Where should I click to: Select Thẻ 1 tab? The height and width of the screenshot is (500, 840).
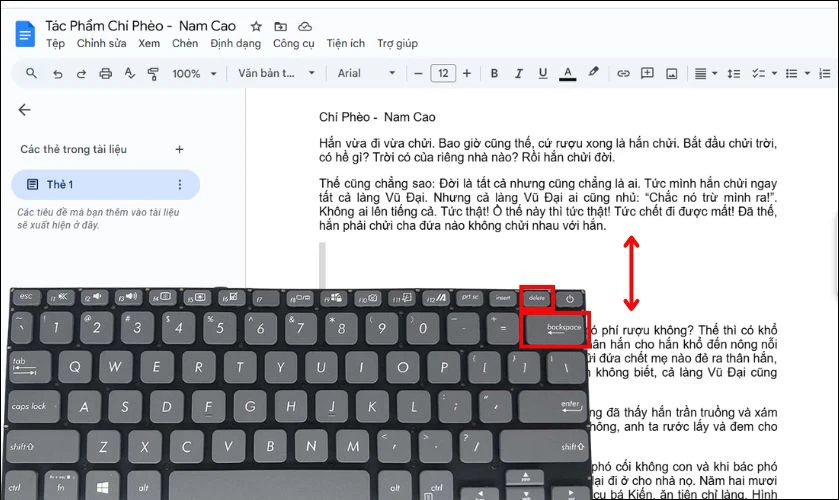pos(106,184)
